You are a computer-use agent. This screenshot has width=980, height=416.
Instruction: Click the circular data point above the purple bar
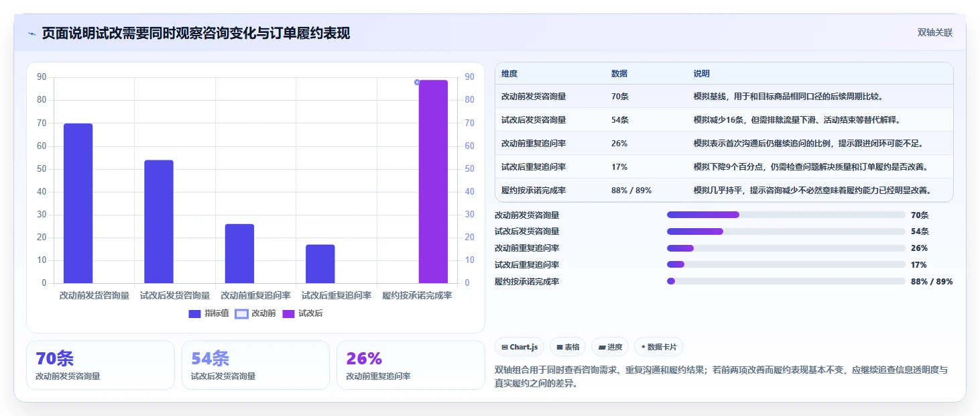pyautogui.click(x=417, y=82)
